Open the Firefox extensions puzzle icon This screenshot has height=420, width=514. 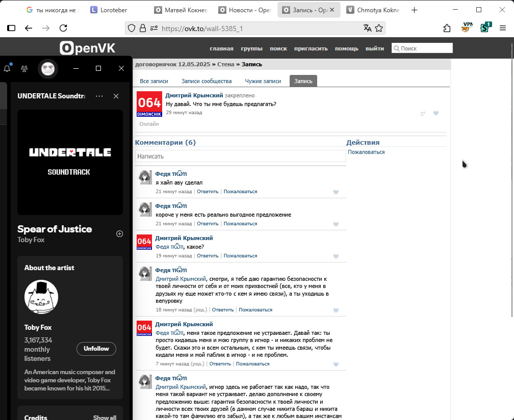(x=447, y=28)
